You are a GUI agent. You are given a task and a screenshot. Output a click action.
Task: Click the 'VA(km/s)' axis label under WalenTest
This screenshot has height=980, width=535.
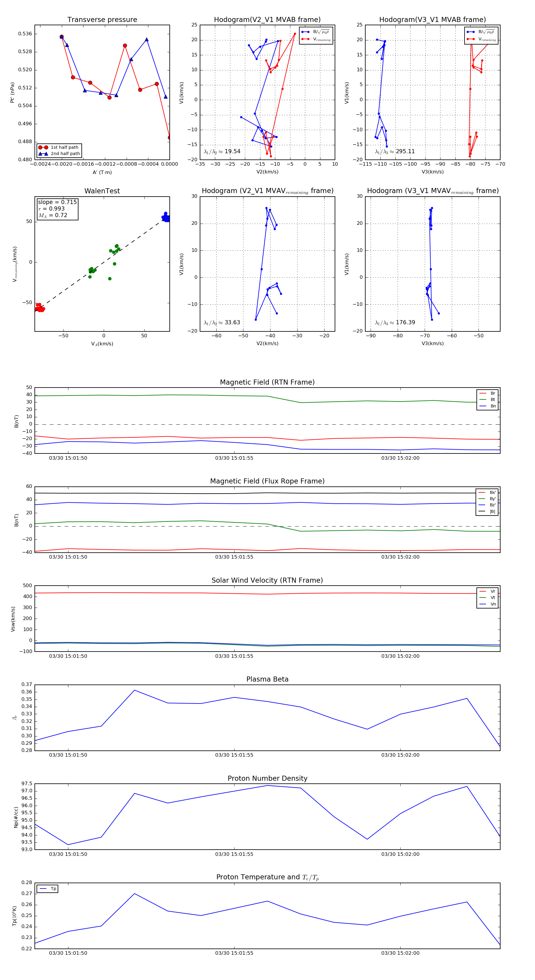tap(102, 344)
